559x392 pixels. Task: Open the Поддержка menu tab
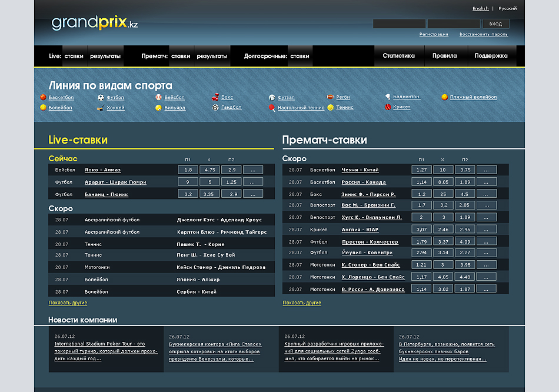pyautogui.click(x=491, y=56)
